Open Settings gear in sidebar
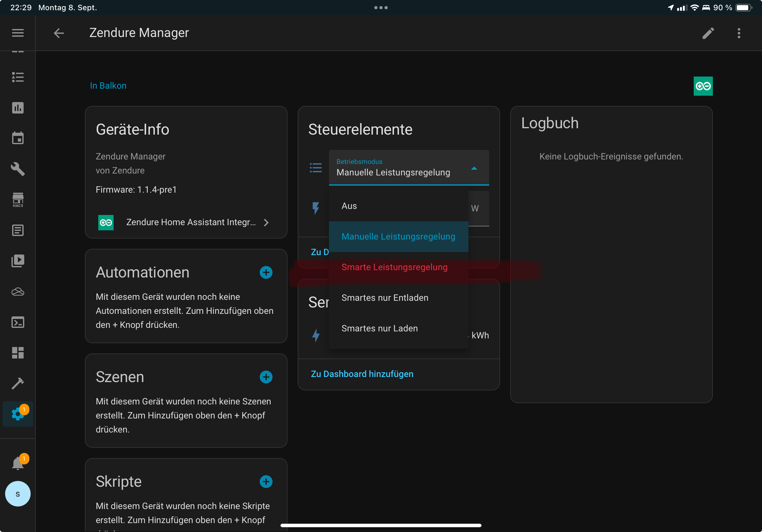The height and width of the screenshot is (532, 762). (18, 414)
